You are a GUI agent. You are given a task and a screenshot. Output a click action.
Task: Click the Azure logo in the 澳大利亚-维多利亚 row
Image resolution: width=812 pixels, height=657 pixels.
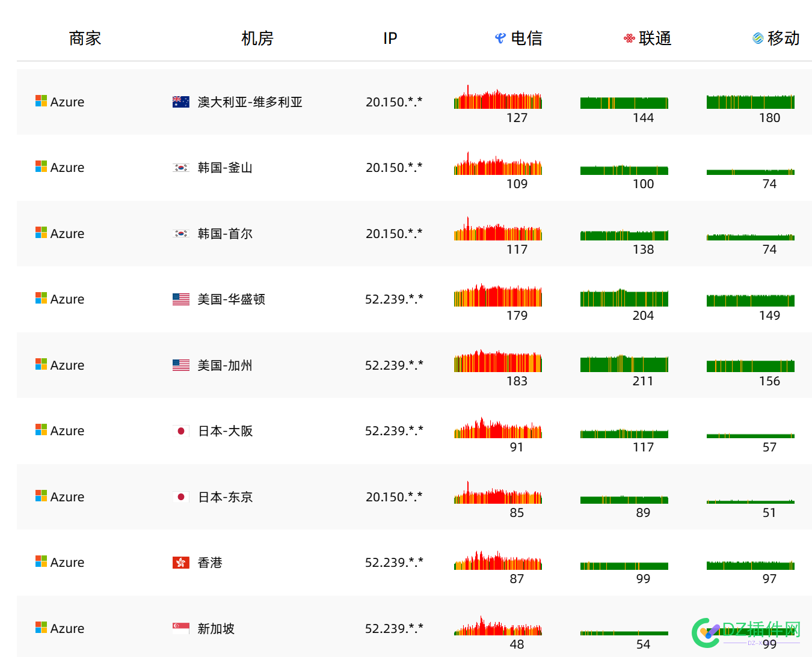tap(41, 101)
